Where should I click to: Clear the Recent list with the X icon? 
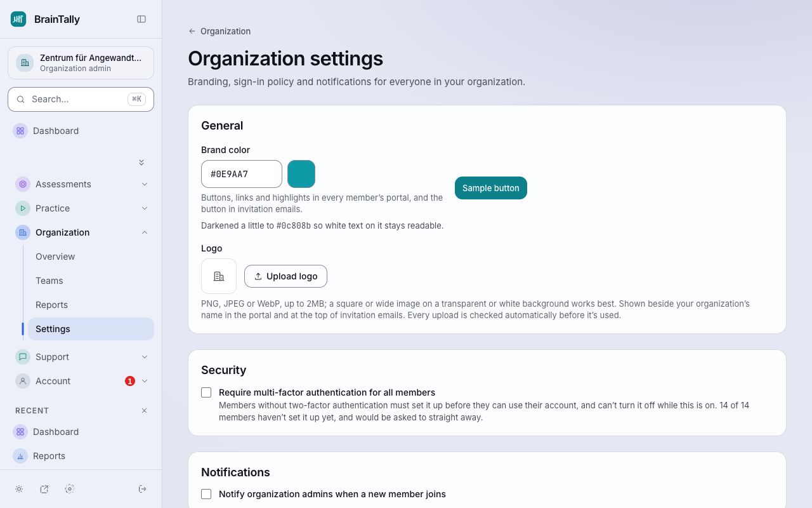(144, 411)
